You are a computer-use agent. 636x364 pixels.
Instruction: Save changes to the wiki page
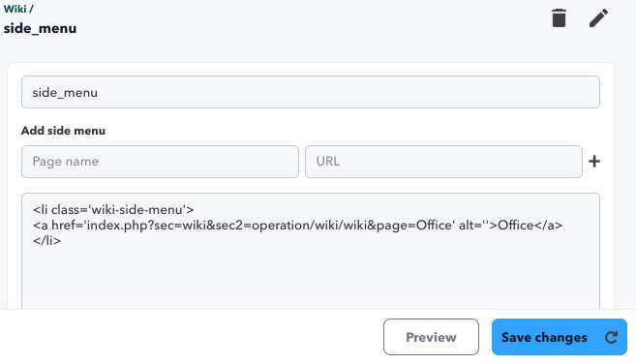pyautogui.click(x=560, y=337)
